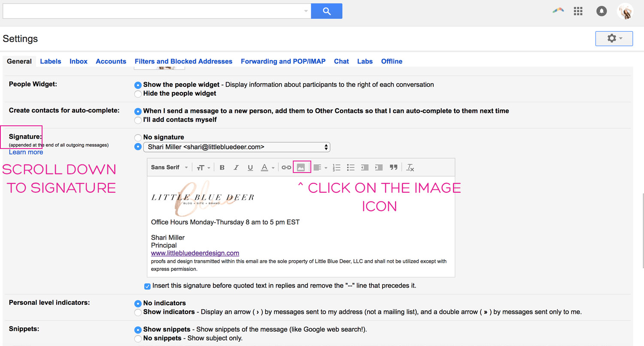Click the quote formatting icon
Screen dimensions: 644x346
pyautogui.click(x=393, y=167)
